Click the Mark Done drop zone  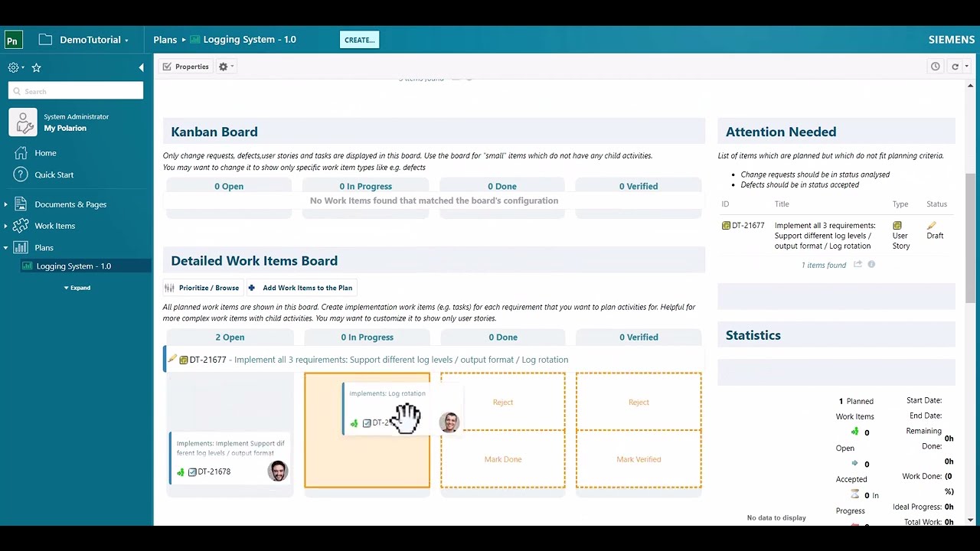click(503, 459)
